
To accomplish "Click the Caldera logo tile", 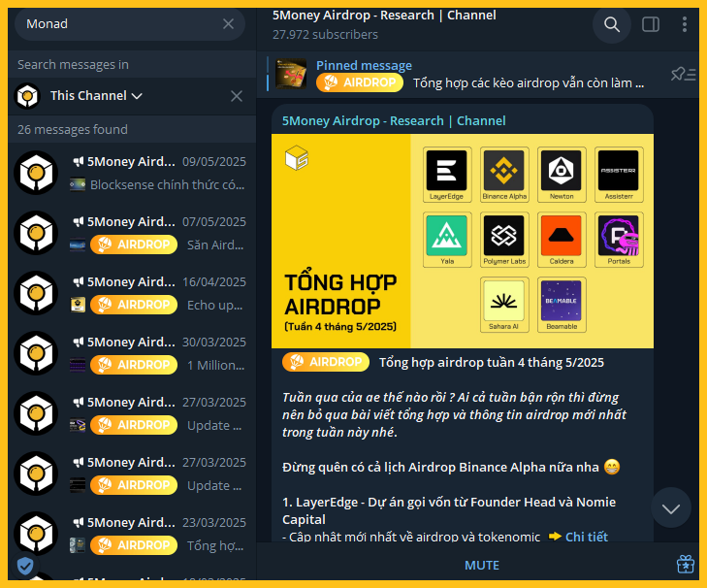I will 562,239.
